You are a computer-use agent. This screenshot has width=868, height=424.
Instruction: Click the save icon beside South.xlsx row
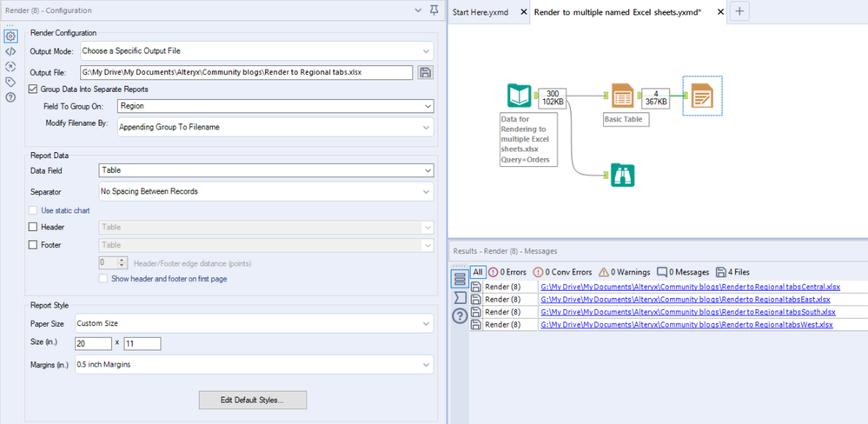click(475, 312)
